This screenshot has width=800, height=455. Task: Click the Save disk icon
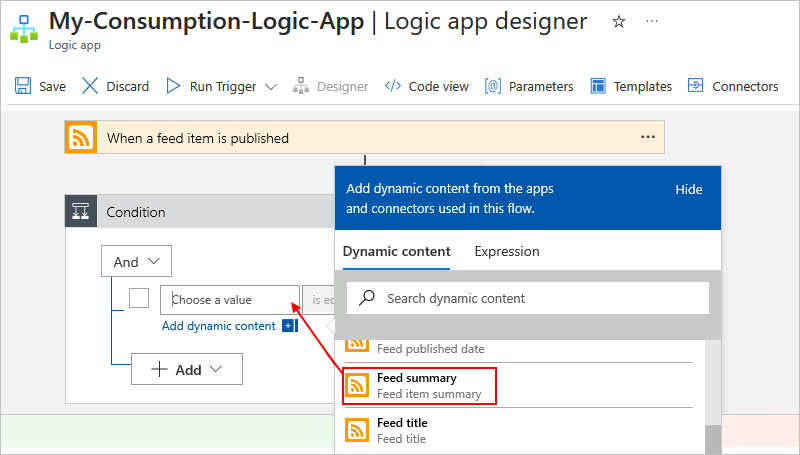point(23,87)
